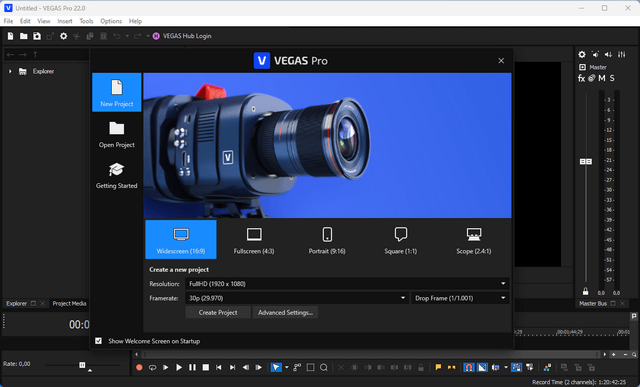Viewport: 640px width, 387px height.
Task: Open the Options menu
Action: (111, 21)
